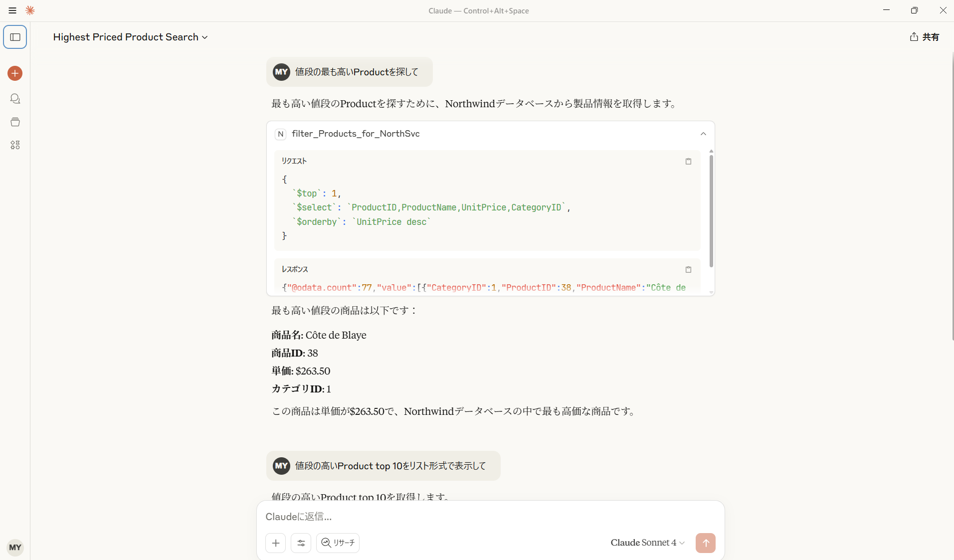
Task: Click the 商品ID: 38 line
Action: pos(295,353)
